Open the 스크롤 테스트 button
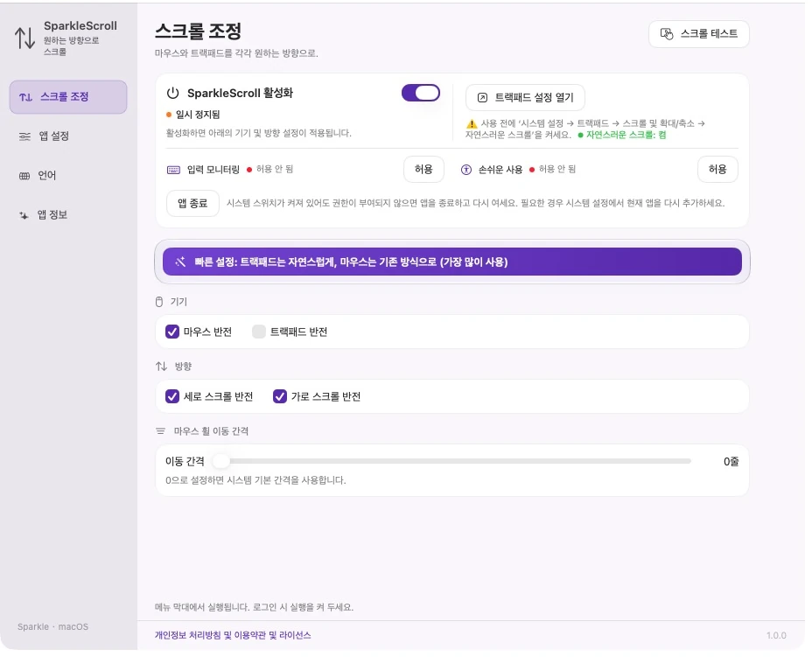This screenshot has height=657, width=812. click(x=698, y=34)
